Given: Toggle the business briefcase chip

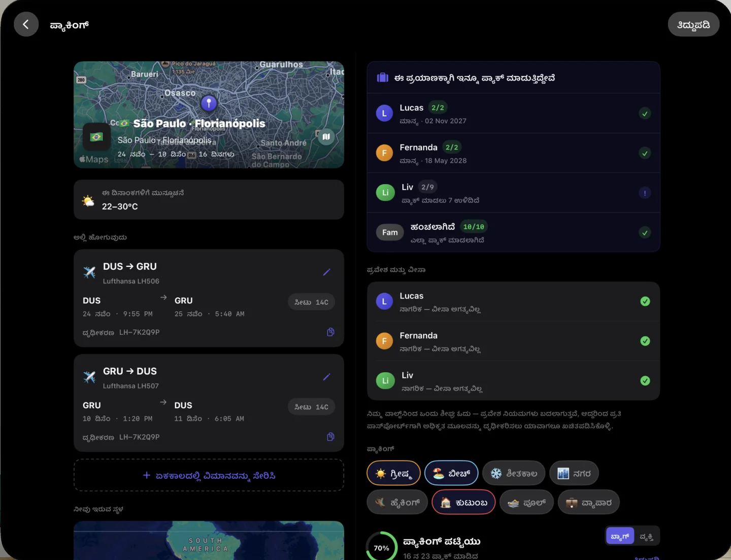Looking at the screenshot, I should [x=589, y=502].
